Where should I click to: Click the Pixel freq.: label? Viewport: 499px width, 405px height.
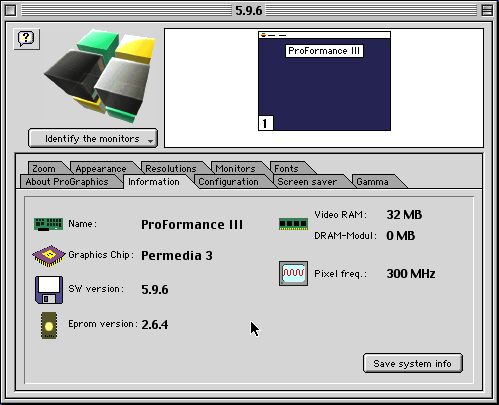point(341,274)
